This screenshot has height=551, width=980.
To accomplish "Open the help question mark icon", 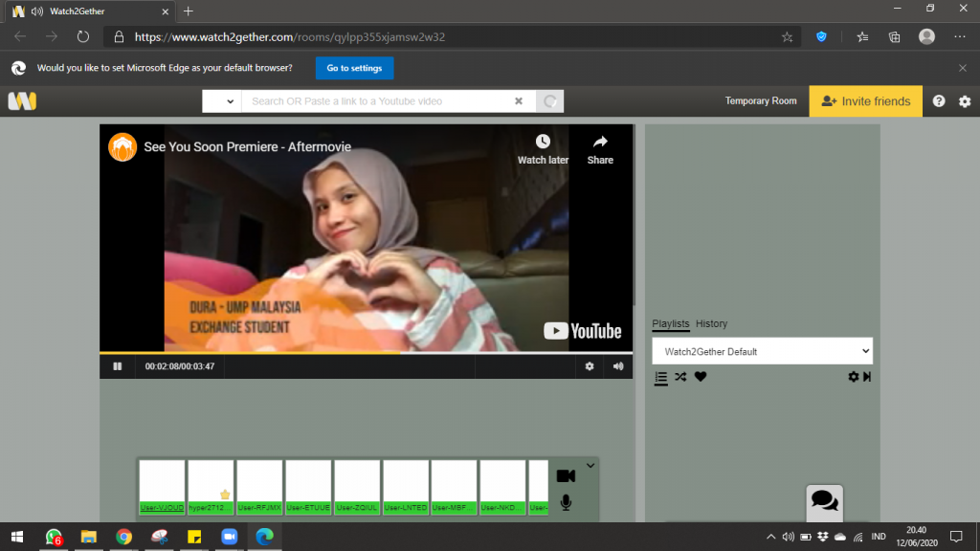I will click(x=939, y=101).
